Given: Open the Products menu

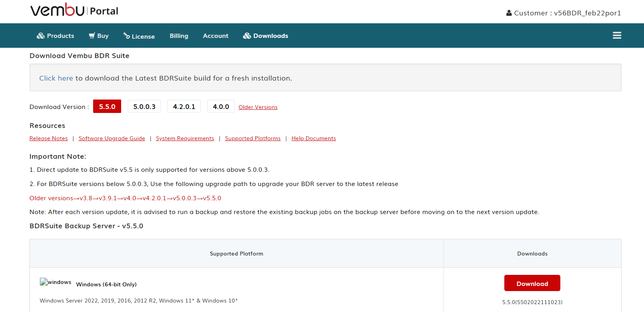Looking at the screenshot, I should [x=55, y=36].
